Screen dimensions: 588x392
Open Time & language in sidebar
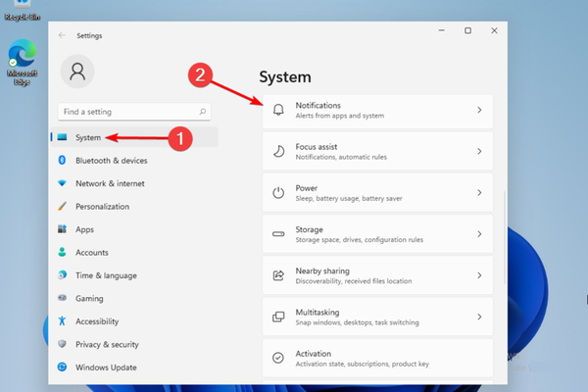coord(134,275)
